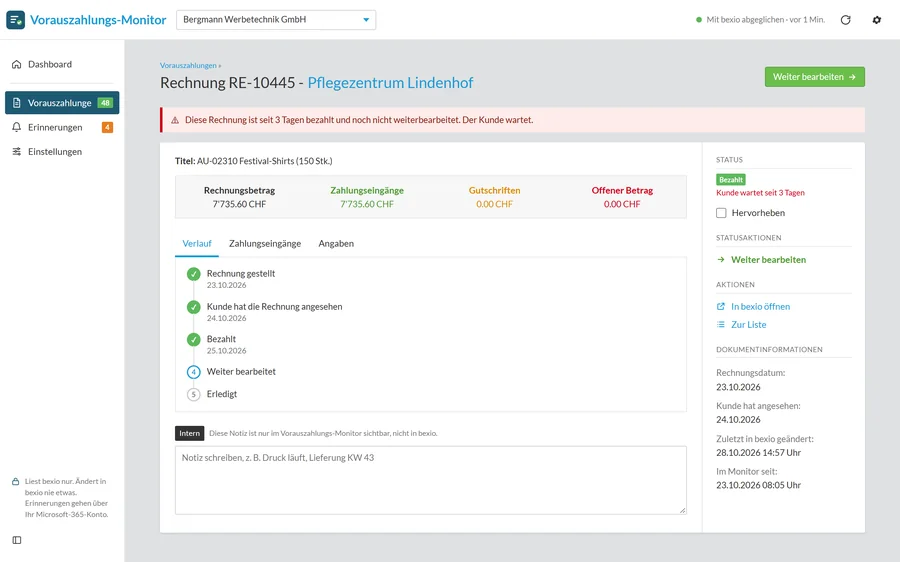
Task: Click the dropdown arrow of the company selector
Action: pyautogui.click(x=366, y=20)
